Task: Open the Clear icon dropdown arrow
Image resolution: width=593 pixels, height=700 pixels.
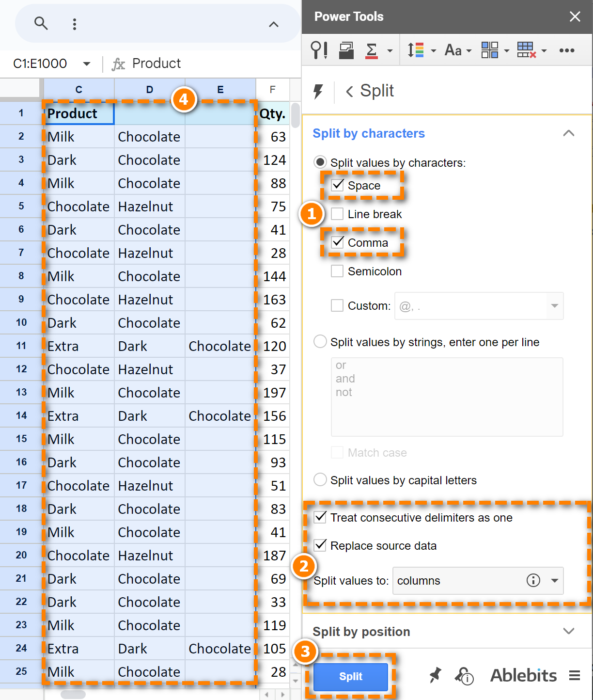Action: (x=544, y=50)
